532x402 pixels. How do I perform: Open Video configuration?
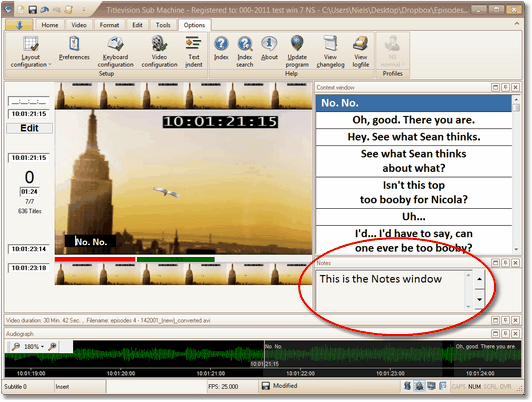159,51
